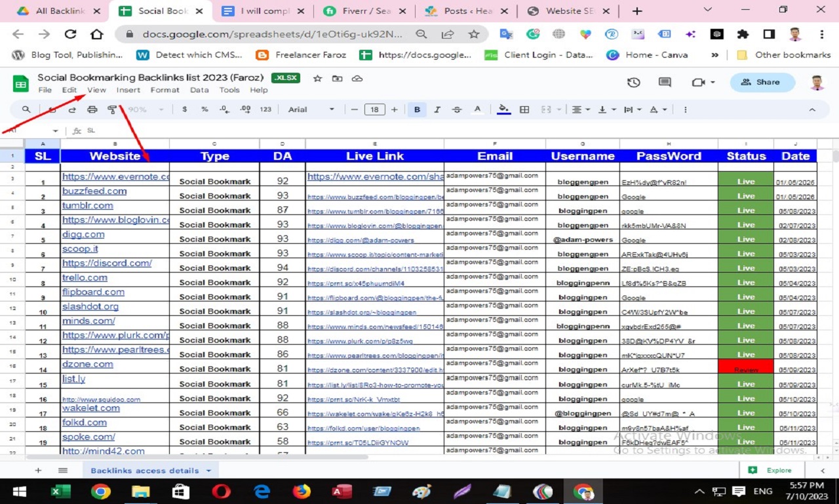839x504 pixels.
Task: Open the comments history icon
Action: 665,83
